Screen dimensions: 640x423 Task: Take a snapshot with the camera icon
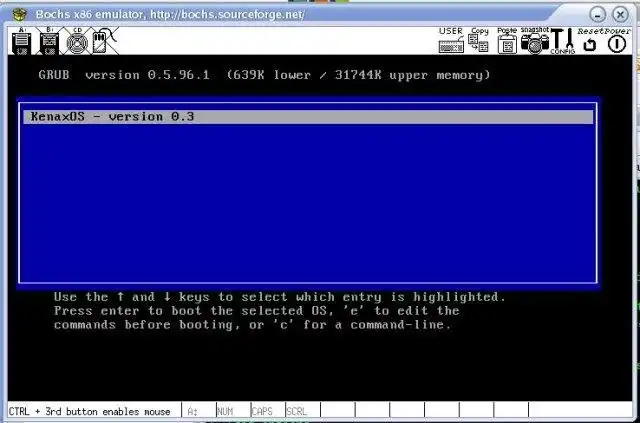[535, 40]
